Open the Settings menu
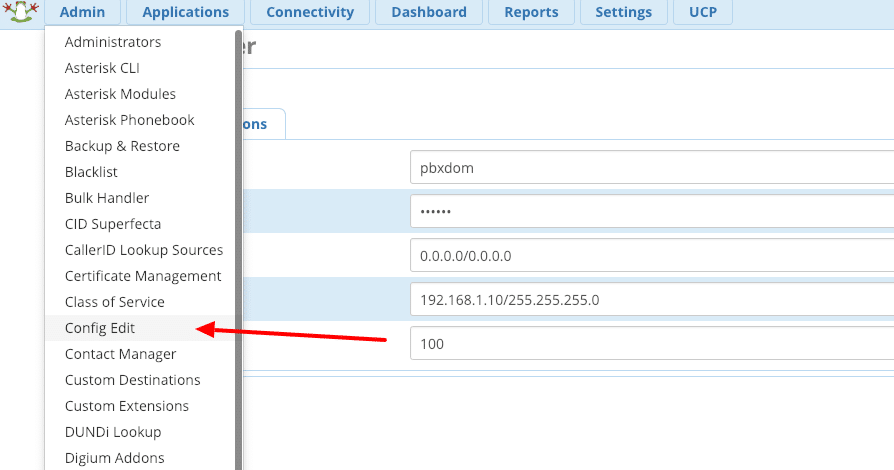Viewport: 894px width, 470px height. (x=623, y=13)
